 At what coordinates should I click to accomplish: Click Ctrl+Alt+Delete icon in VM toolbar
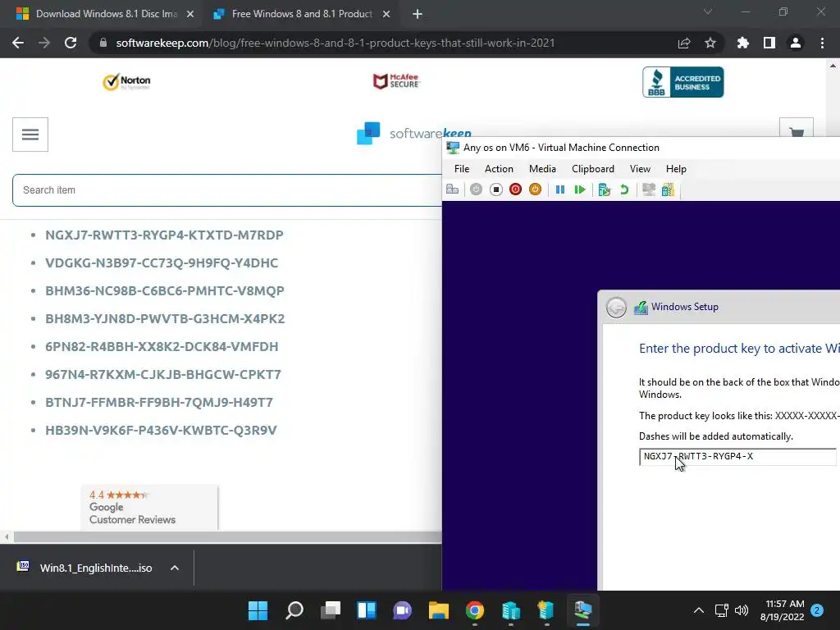click(452, 189)
